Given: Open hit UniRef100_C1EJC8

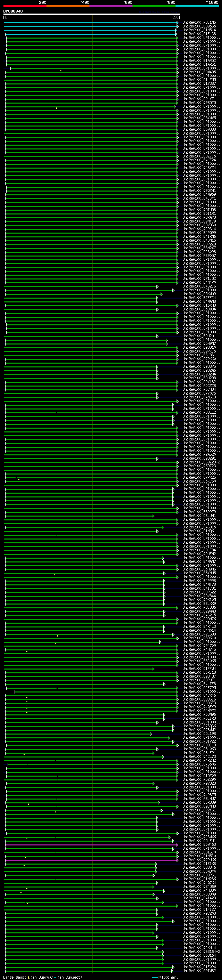Looking at the screenshot, I should 199,34.
